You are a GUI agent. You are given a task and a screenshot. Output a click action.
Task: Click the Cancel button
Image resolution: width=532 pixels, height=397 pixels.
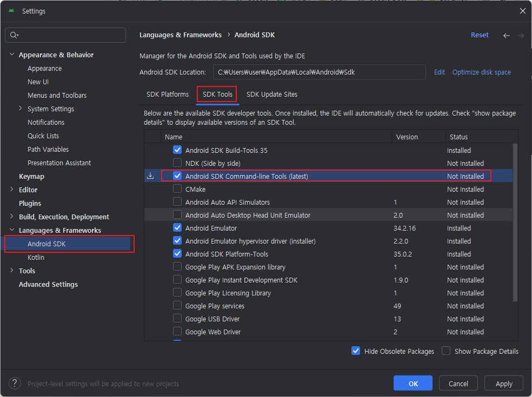point(458,383)
